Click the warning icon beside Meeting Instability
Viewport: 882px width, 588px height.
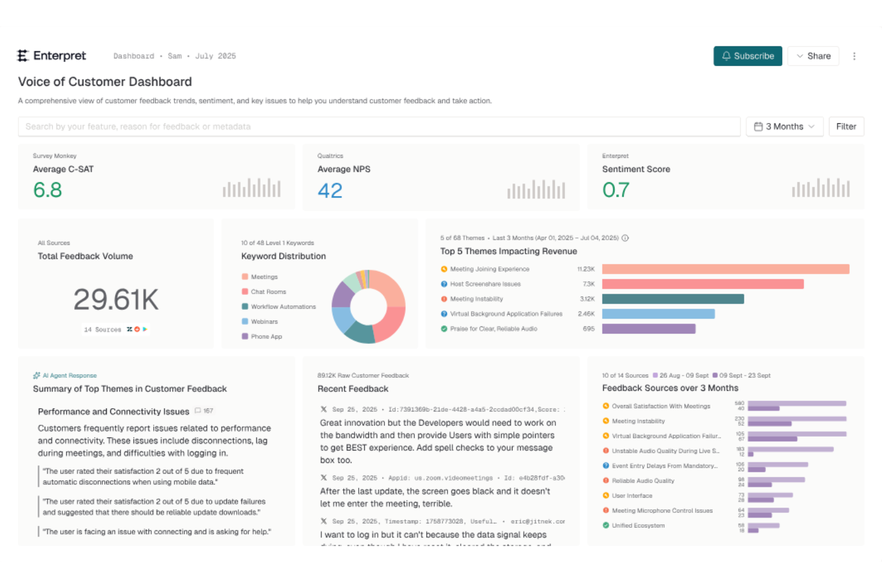pos(443,298)
